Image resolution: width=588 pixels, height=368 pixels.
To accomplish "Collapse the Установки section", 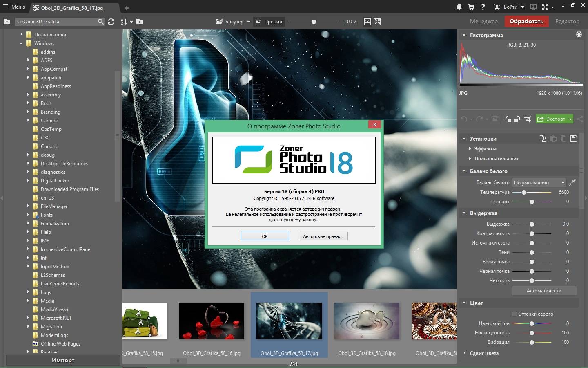I will 464,139.
